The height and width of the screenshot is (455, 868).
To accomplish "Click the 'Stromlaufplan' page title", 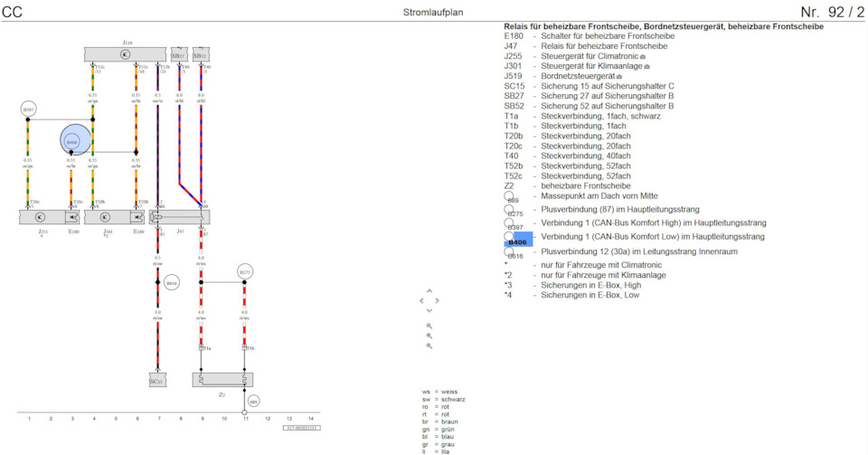I will [433, 12].
